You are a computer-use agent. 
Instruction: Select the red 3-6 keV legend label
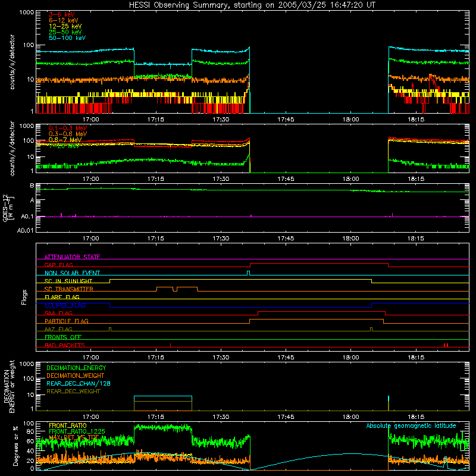point(61,14)
